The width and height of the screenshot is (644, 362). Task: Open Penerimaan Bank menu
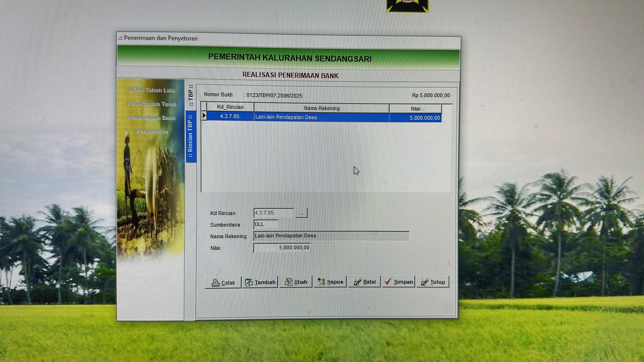pos(151,118)
